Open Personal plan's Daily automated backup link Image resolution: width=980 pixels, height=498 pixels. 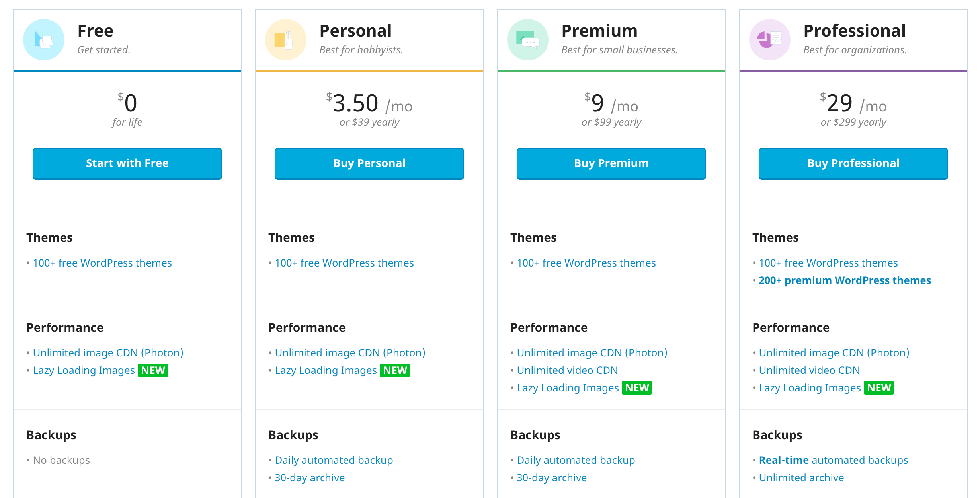pyautogui.click(x=334, y=460)
